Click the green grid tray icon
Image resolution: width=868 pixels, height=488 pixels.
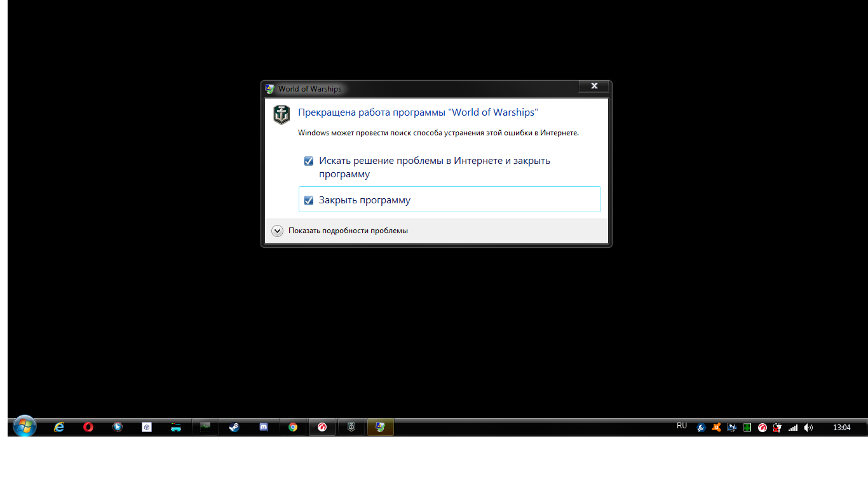pos(747,428)
